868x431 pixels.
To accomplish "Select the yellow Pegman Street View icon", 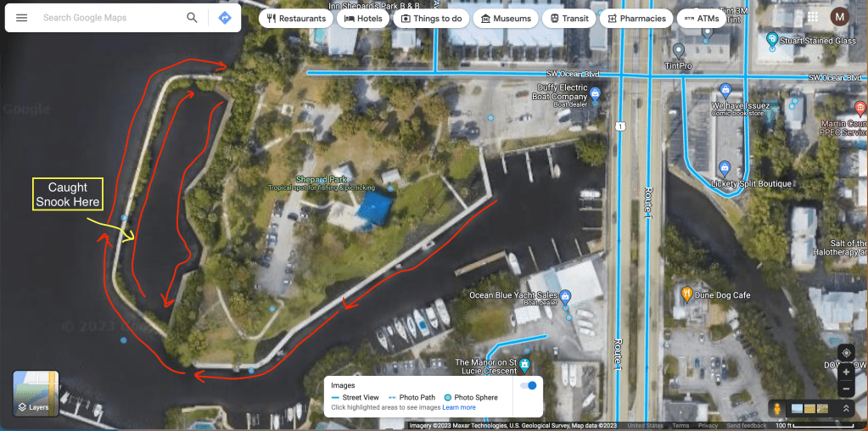I will coord(777,409).
